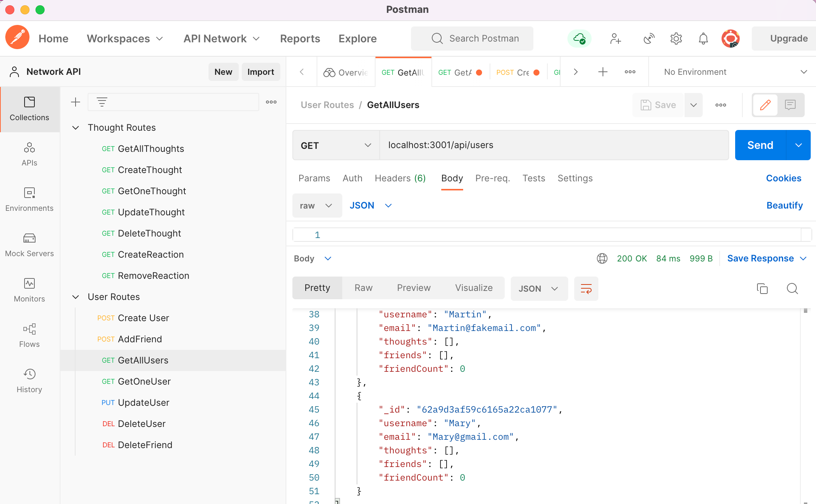Open the invite collaborators icon
This screenshot has height=504, width=816.
615,39
